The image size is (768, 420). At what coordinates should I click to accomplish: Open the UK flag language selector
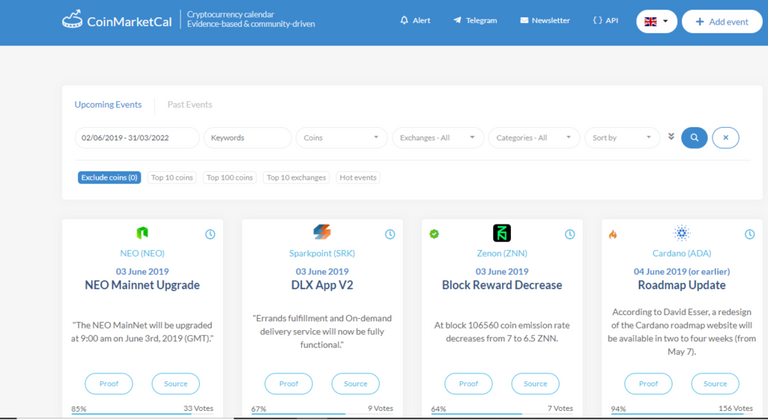[x=656, y=22]
